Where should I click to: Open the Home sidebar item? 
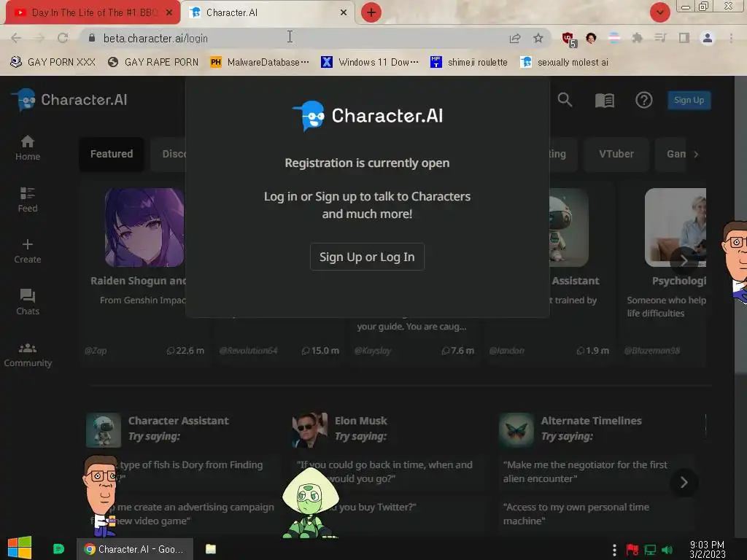pos(28,148)
